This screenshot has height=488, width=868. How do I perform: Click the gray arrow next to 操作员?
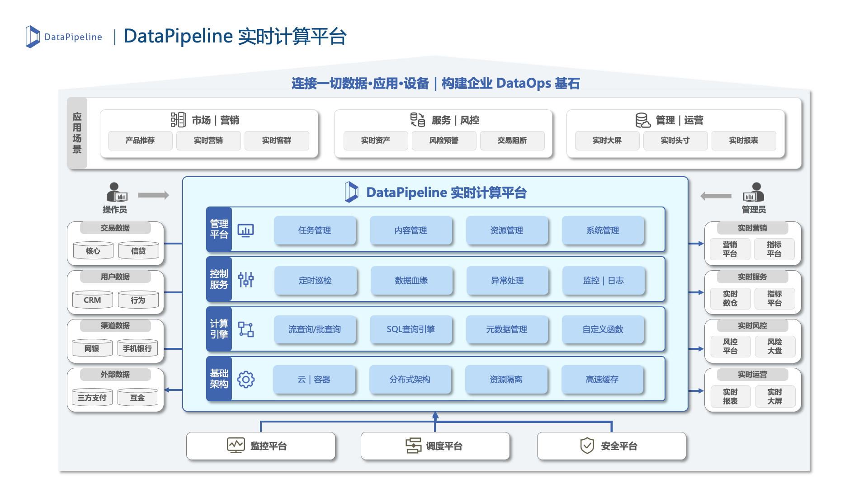pos(153,195)
